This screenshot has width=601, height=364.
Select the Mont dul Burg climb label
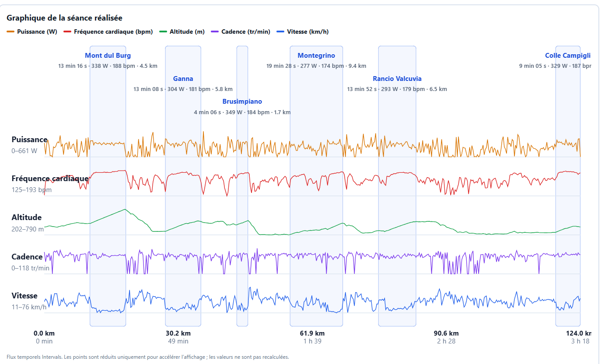(x=108, y=56)
